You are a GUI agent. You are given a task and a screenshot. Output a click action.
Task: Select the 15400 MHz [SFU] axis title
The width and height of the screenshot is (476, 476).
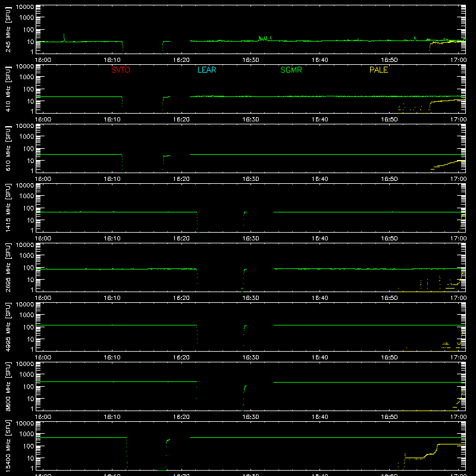[x=8, y=446]
